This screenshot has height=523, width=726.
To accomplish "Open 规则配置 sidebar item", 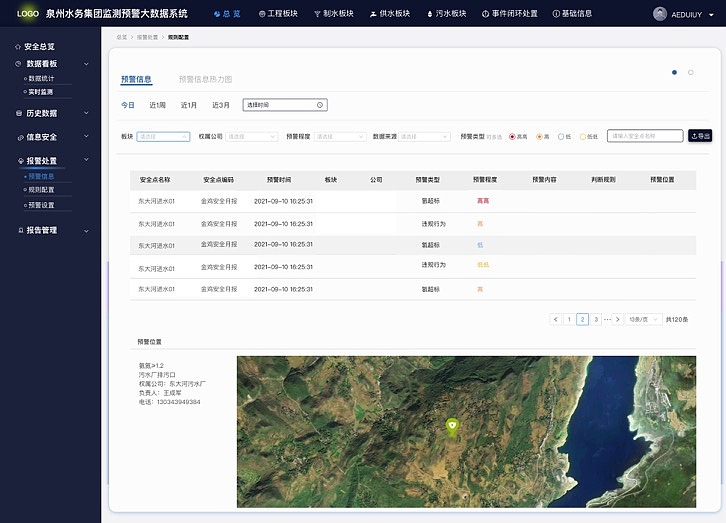I will coord(41,190).
